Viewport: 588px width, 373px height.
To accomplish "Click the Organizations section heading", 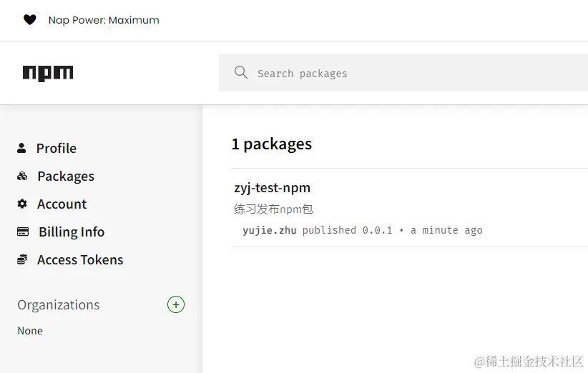I will pos(59,305).
